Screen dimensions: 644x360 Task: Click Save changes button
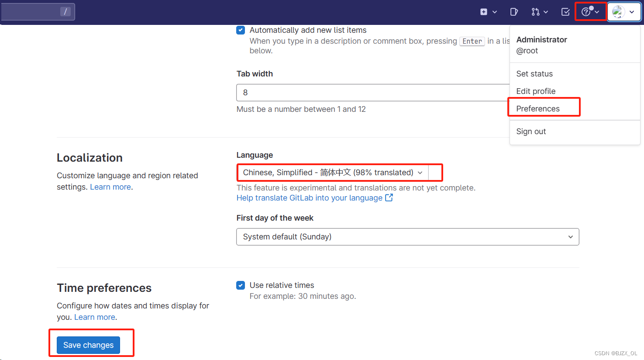click(x=88, y=345)
